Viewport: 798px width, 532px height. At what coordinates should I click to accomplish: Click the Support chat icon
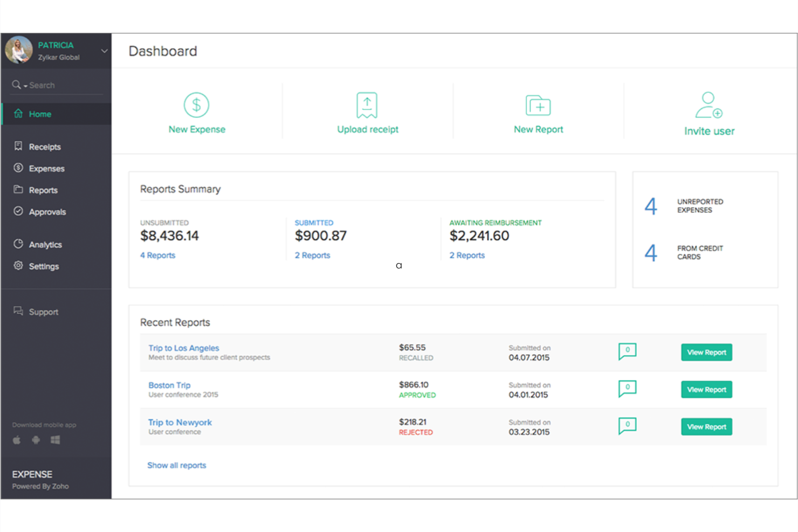(x=17, y=310)
